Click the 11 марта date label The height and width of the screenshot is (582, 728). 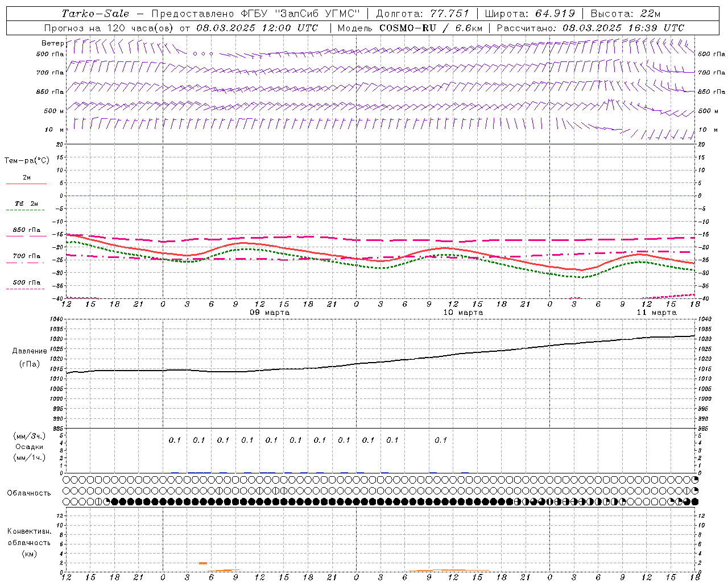pos(656,313)
